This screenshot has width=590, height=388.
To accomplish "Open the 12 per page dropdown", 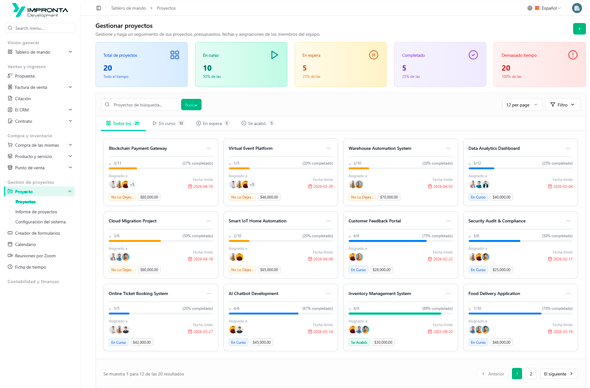I will pyautogui.click(x=522, y=105).
